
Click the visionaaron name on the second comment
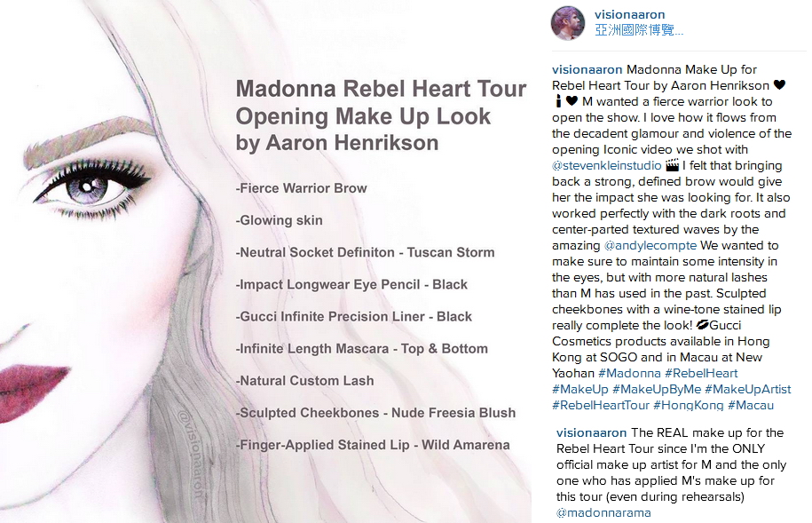[x=591, y=432]
